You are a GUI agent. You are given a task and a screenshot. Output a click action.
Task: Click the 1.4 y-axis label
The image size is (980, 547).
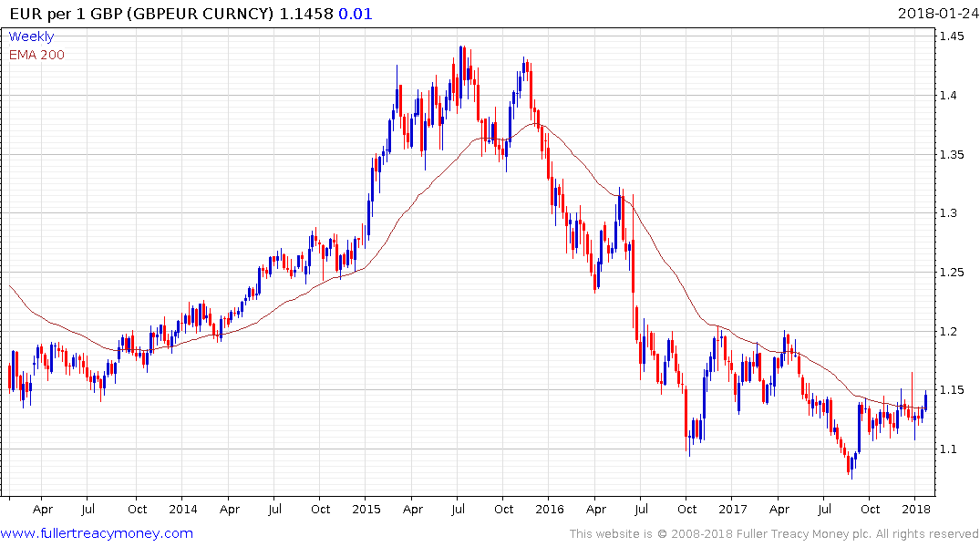pos(948,96)
